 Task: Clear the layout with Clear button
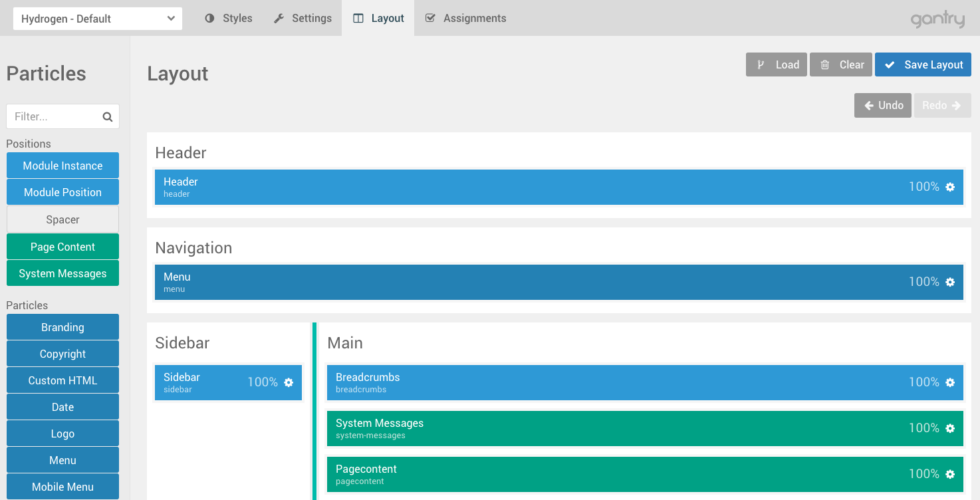(841, 64)
